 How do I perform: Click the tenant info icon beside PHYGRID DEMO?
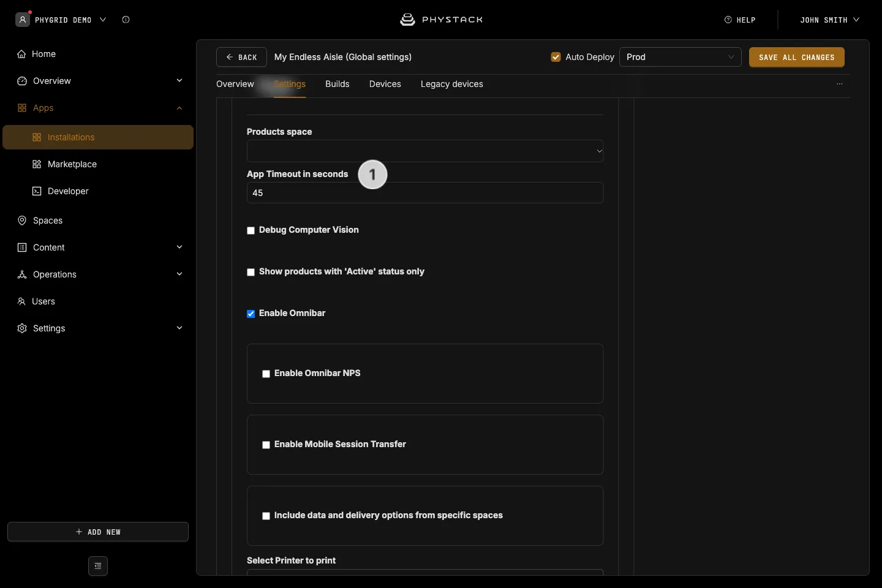(x=126, y=20)
